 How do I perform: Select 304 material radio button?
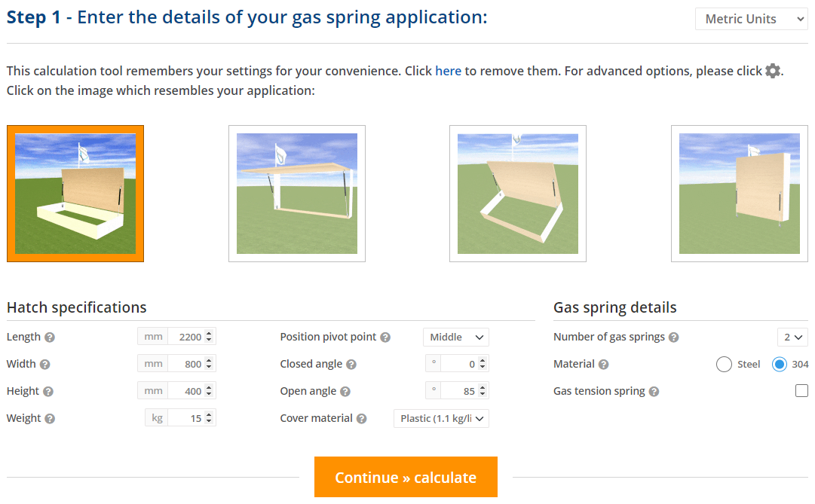(780, 365)
